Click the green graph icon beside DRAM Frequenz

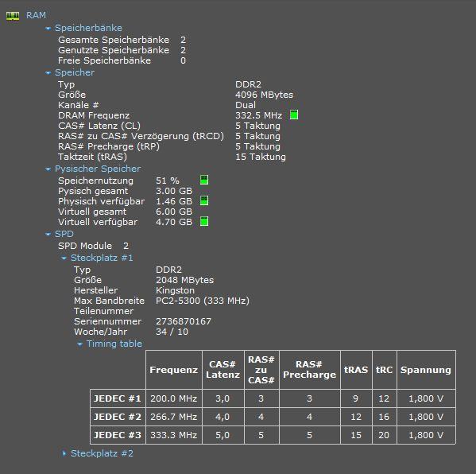(294, 115)
